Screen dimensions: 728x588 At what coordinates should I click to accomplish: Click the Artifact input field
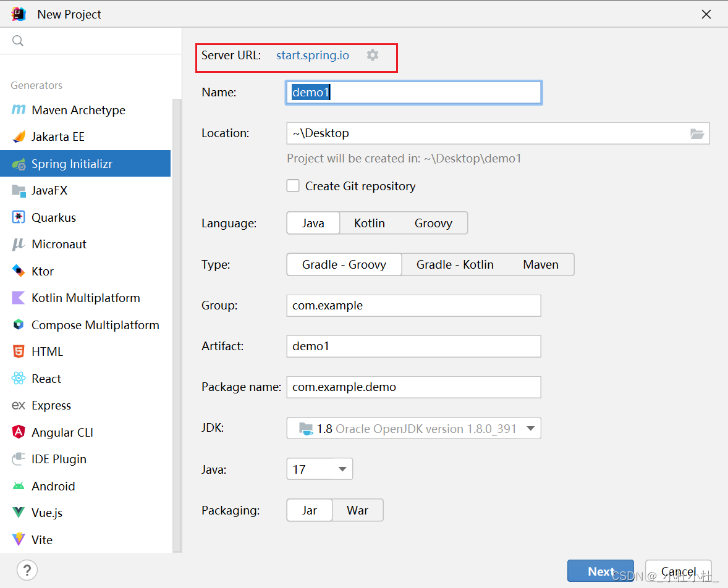click(x=413, y=346)
